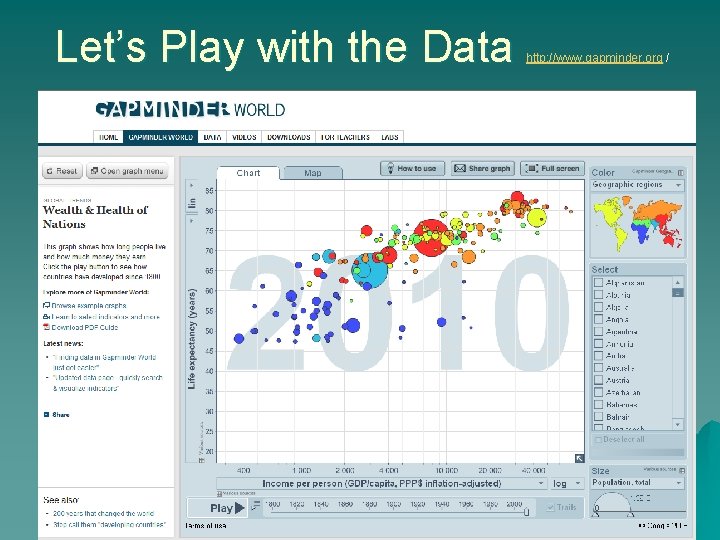Check the Bahrain checkbox
Screen dimensions: 720x540
click(598, 417)
